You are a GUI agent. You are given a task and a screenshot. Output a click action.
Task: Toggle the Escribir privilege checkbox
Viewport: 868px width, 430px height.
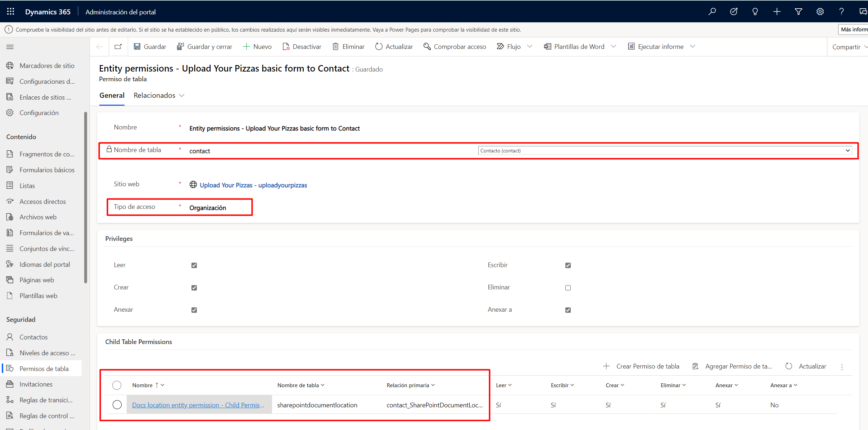568,265
